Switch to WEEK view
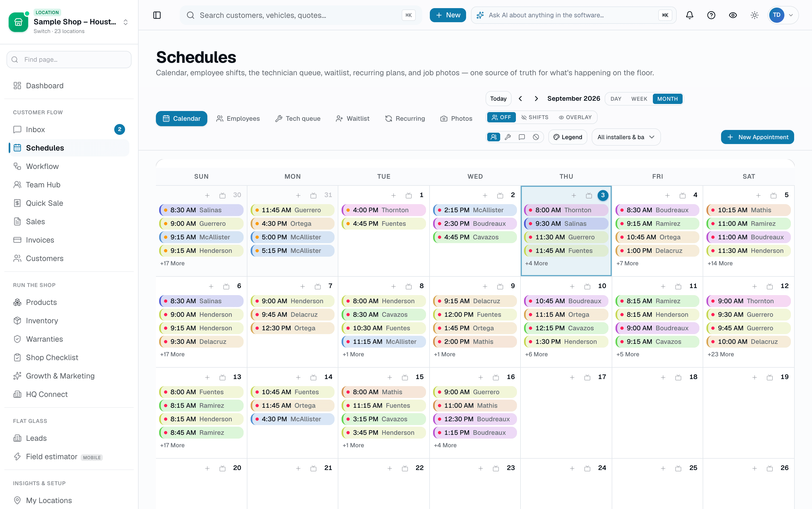Screen dimensions: 812x509 (x=639, y=99)
